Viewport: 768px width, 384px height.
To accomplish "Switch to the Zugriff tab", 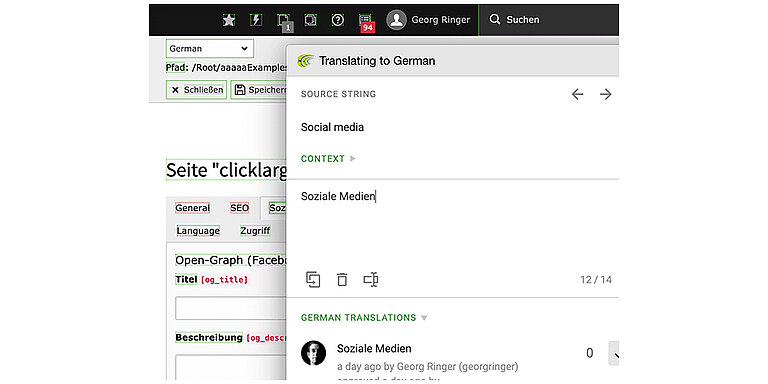I will click(255, 231).
